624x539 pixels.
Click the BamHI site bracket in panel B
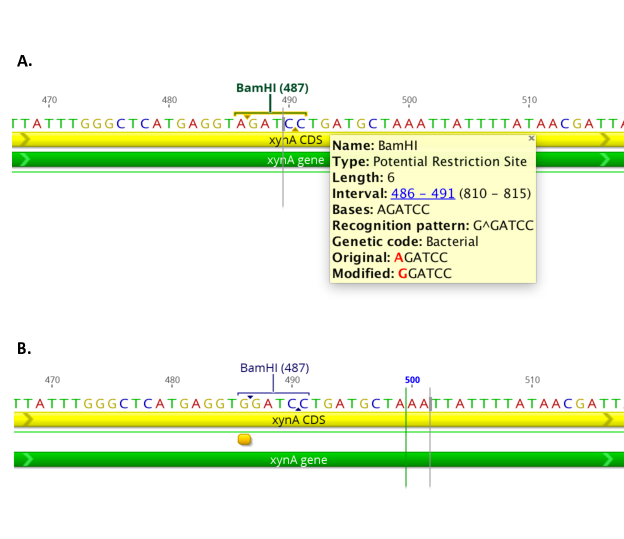pos(273,394)
